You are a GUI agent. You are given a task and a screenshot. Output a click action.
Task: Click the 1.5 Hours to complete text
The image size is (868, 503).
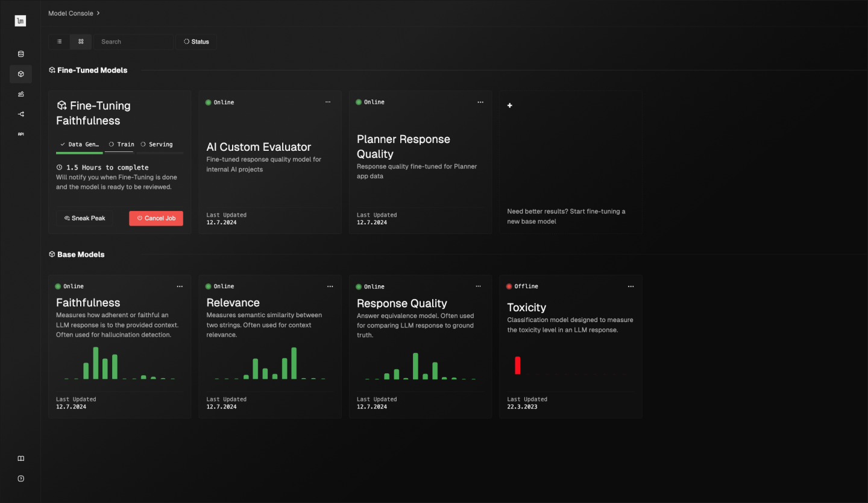coord(107,168)
